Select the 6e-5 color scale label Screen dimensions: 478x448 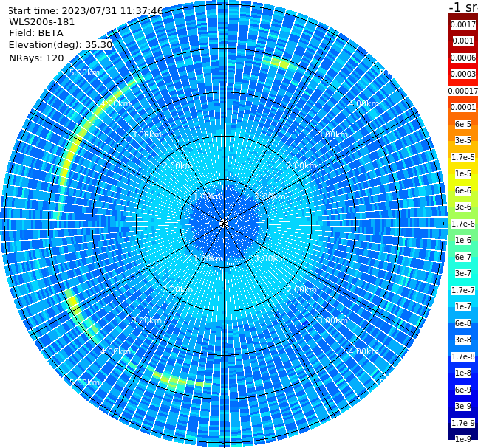(463, 124)
